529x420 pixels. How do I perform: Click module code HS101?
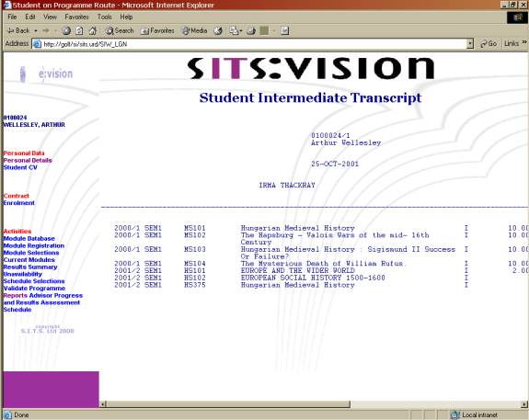(x=195, y=271)
